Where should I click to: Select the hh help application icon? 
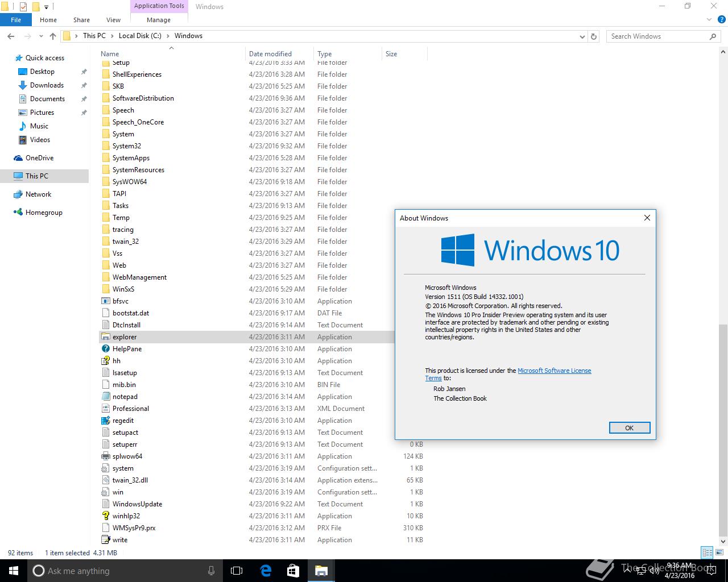pos(105,361)
